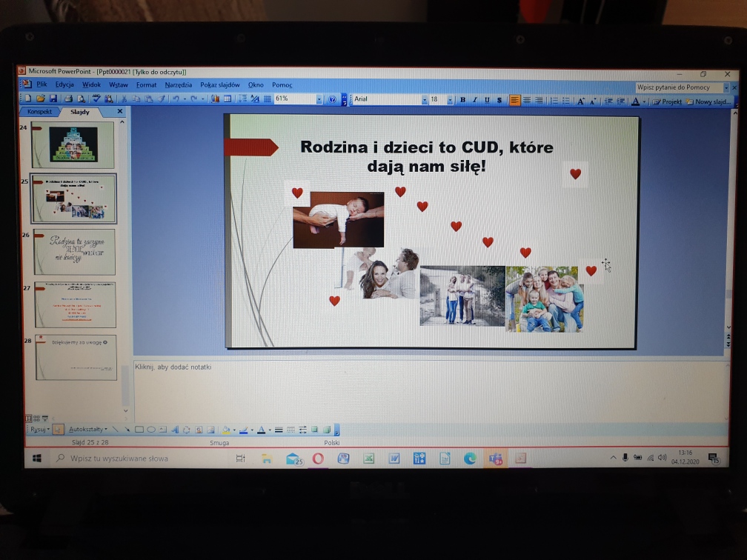Click the Italic formatting icon
This screenshot has width=747, height=560.
[x=475, y=100]
